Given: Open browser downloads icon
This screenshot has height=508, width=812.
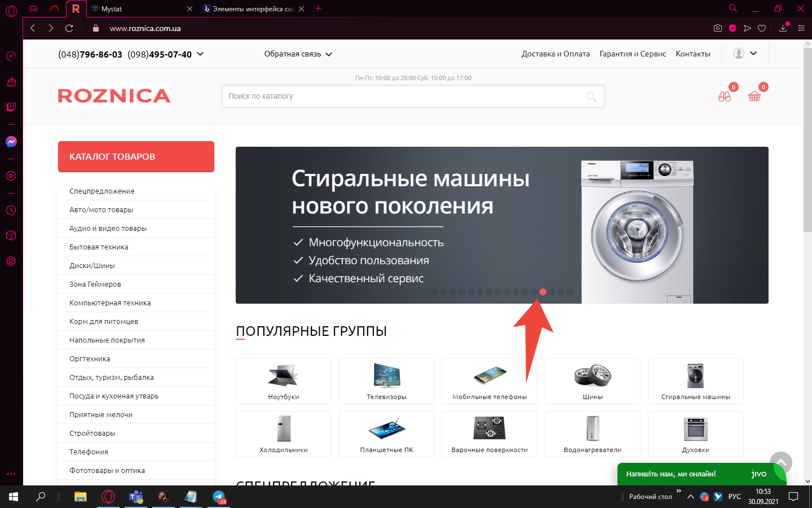Looking at the screenshot, I should (x=783, y=28).
